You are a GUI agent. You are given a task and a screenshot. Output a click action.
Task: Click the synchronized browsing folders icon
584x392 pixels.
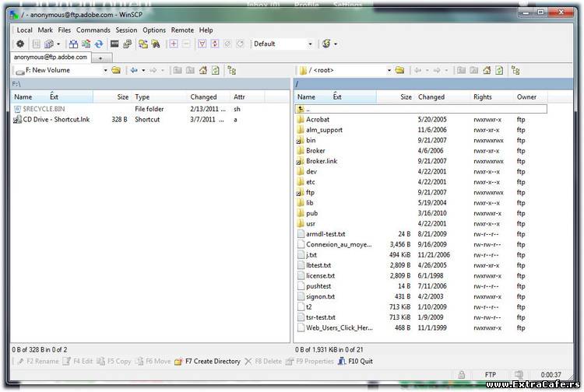[x=143, y=44]
